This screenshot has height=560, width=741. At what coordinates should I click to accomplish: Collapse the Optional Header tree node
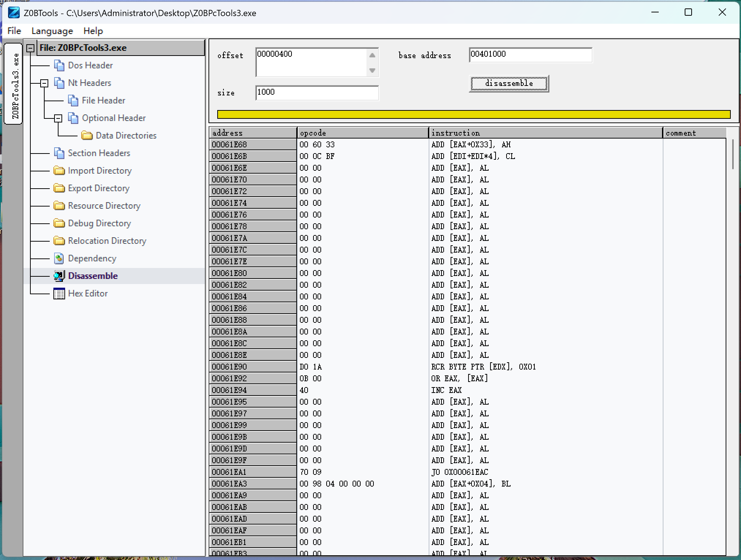click(x=58, y=118)
